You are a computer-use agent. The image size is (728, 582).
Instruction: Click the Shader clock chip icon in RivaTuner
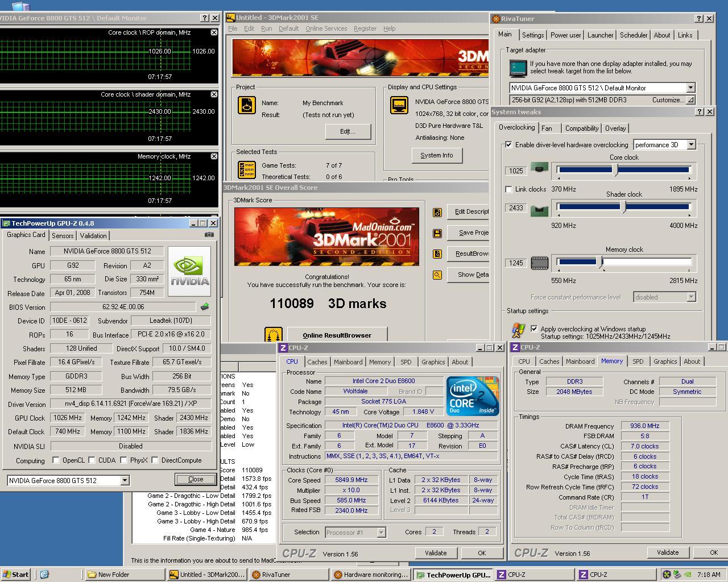(539, 211)
